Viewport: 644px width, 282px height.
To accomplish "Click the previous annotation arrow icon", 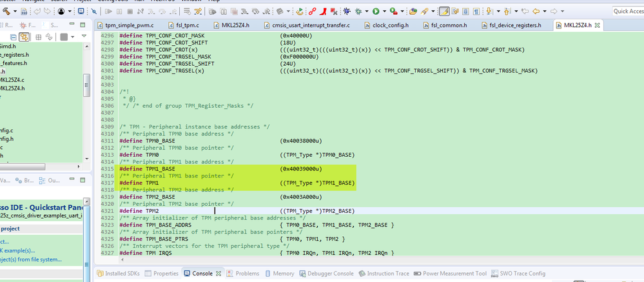I will 507,11.
